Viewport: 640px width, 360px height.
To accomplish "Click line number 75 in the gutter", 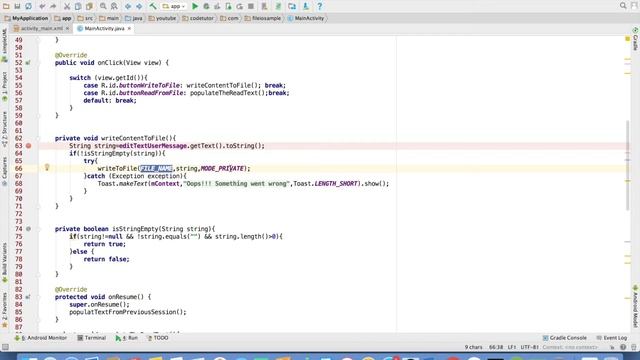I will pos(19,236).
